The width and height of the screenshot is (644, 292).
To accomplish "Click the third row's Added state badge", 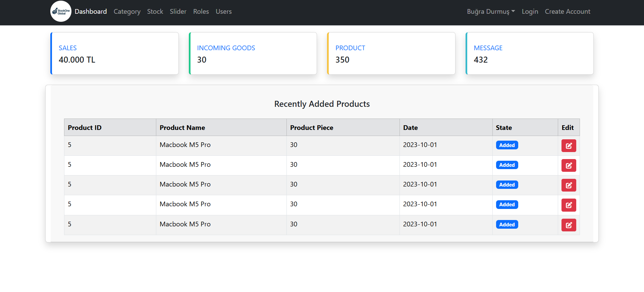I will [x=507, y=185].
